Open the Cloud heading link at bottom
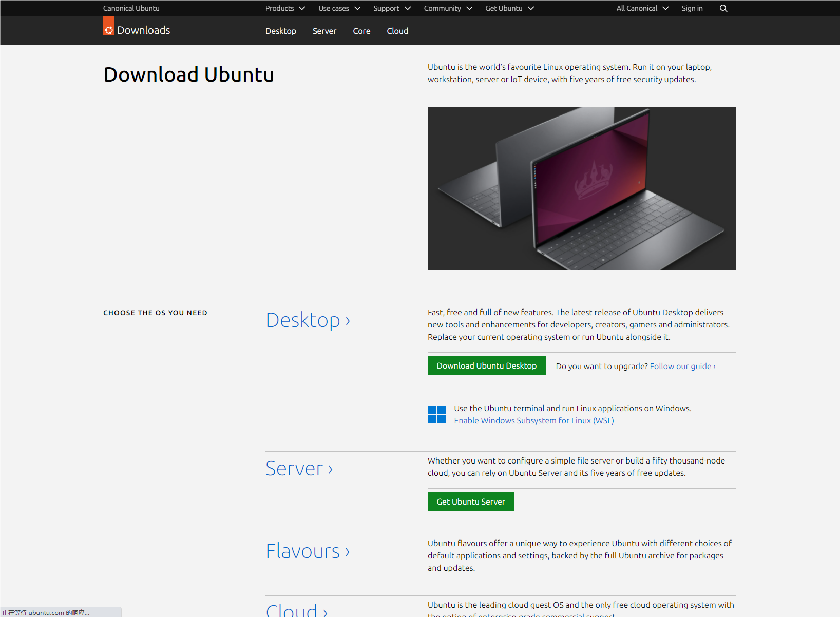 tap(297, 610)
